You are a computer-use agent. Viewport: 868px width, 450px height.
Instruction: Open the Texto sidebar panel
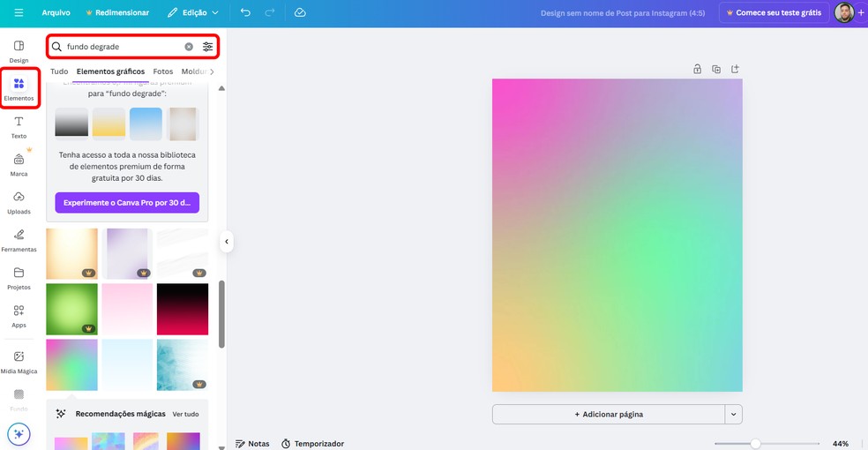pyautogui.click(x=19, y=127)
